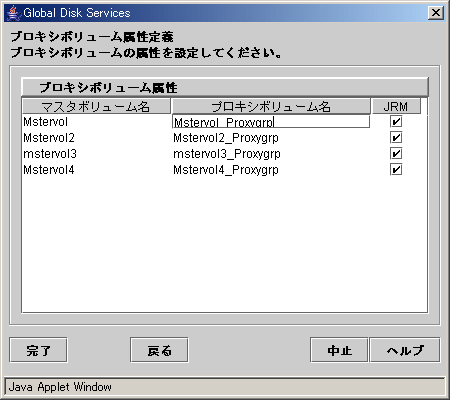This screenshot has width=450, height=400.
Task: Click the 中止 button to cancel
Action: pyautogui.click(x=339, y=350)
